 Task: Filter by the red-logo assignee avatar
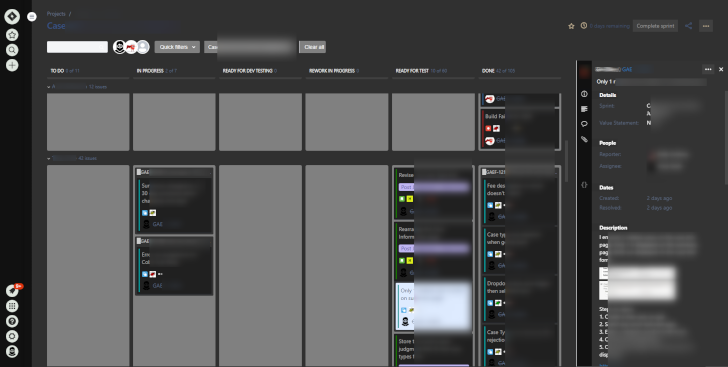(x=131, y=47)
